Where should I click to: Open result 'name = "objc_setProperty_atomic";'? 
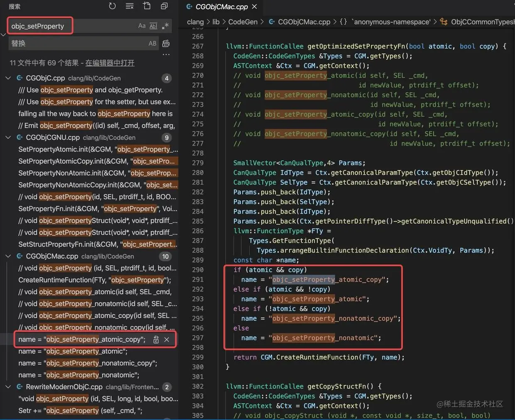[x=73, y=352]
